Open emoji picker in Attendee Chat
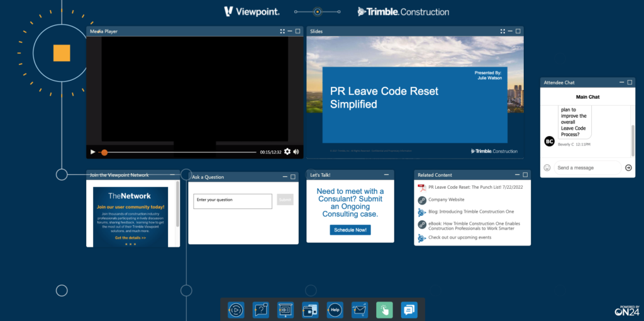This screenshot has width=644, height=321. [547, 167]
